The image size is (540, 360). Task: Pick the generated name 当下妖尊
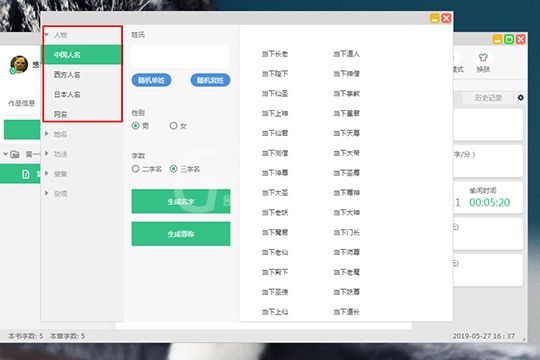tap(346, 292)
